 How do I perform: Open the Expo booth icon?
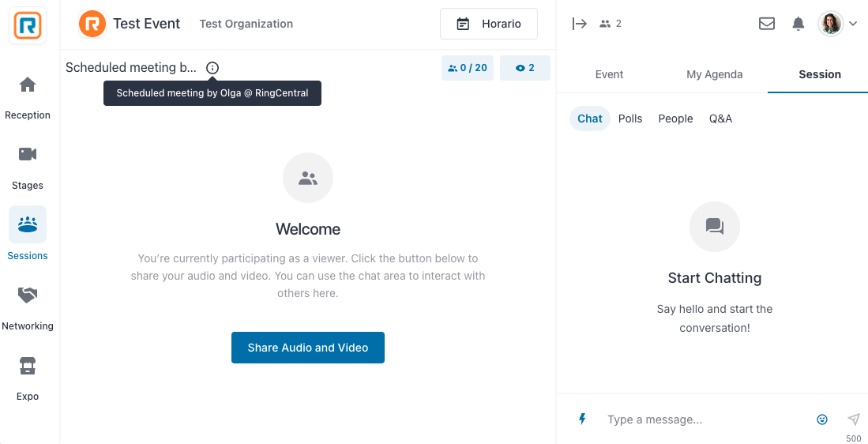(27, 366)
